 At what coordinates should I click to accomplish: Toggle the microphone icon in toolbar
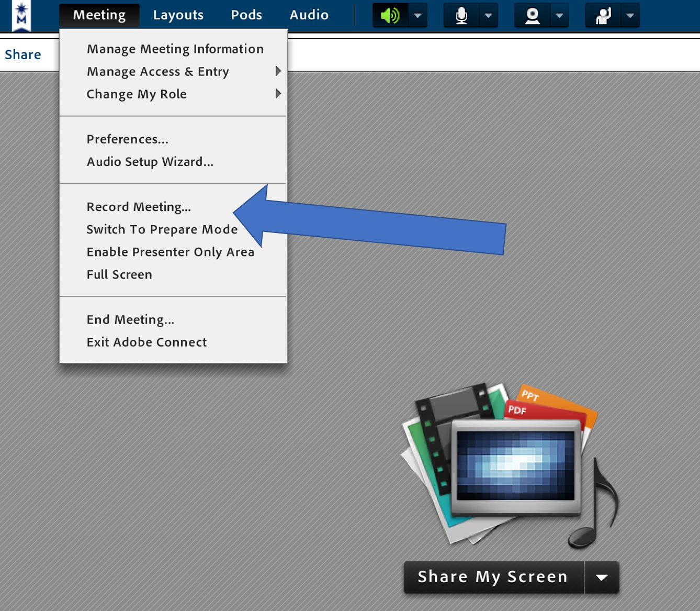pyautogui.click(x=461, y=16)
